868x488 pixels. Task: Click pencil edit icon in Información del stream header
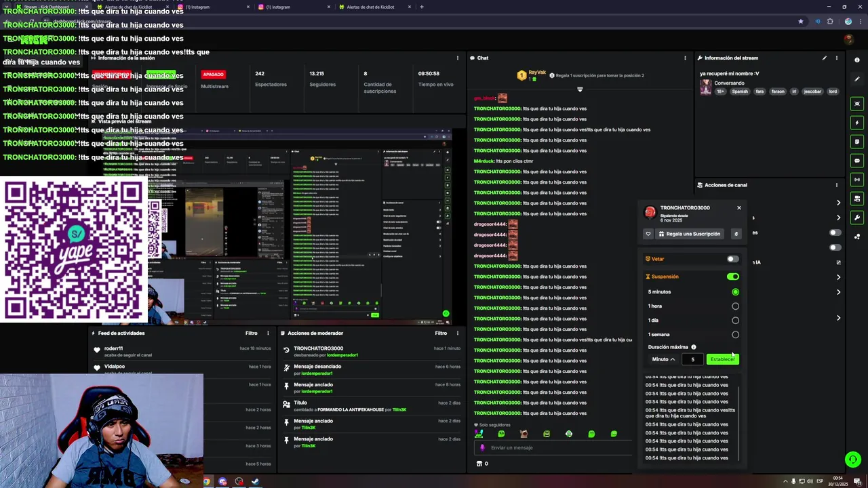pos(825,58)
